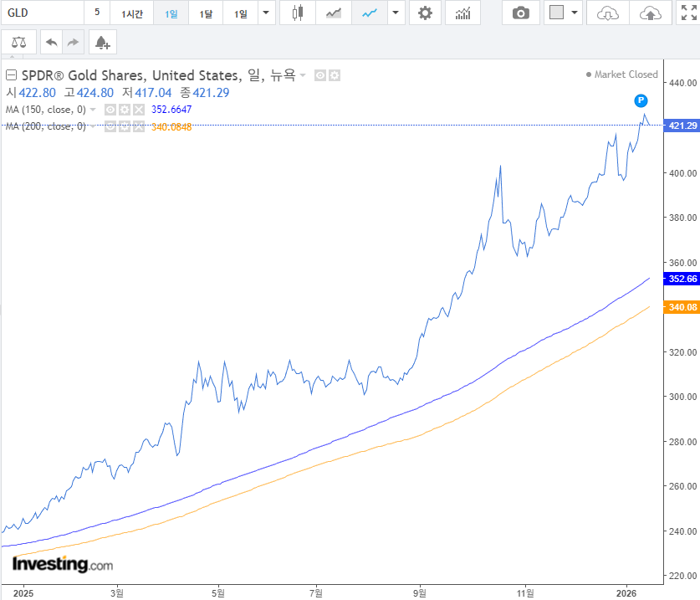This screenshot has height=600, width=700.
Task: Choose the 1달 interval
Action: pos(206,13)
